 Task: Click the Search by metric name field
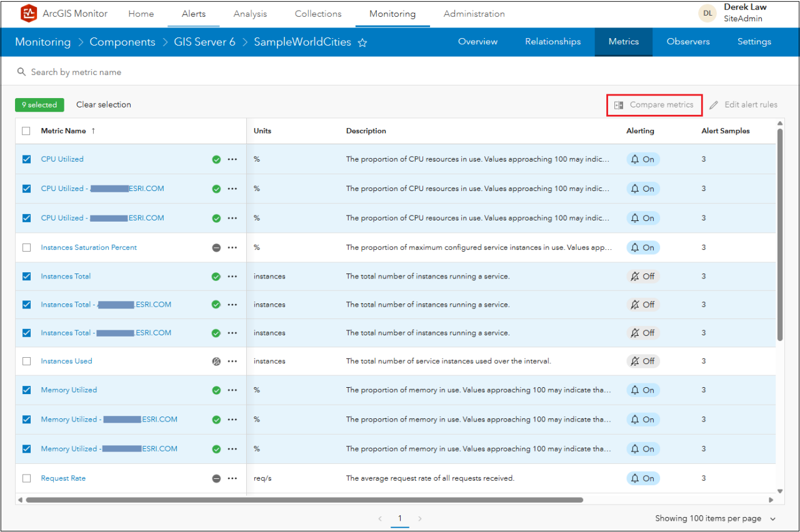(400, 72)
